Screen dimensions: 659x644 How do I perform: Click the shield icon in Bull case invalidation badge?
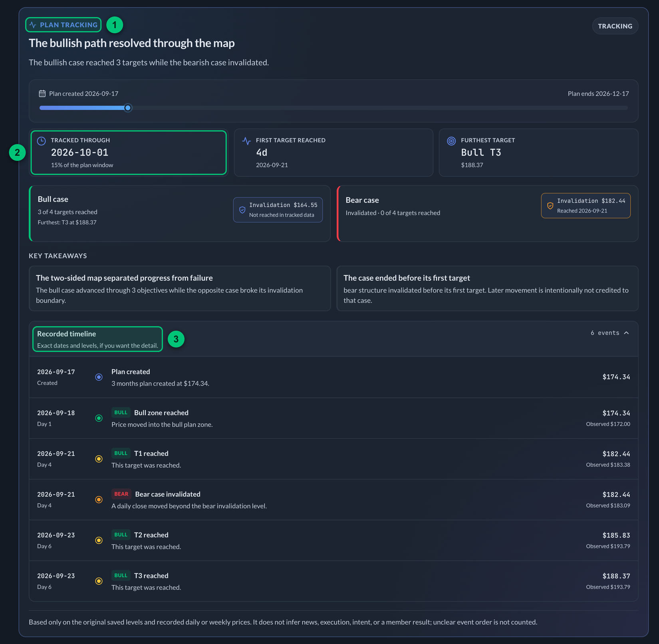coord(242,210)
